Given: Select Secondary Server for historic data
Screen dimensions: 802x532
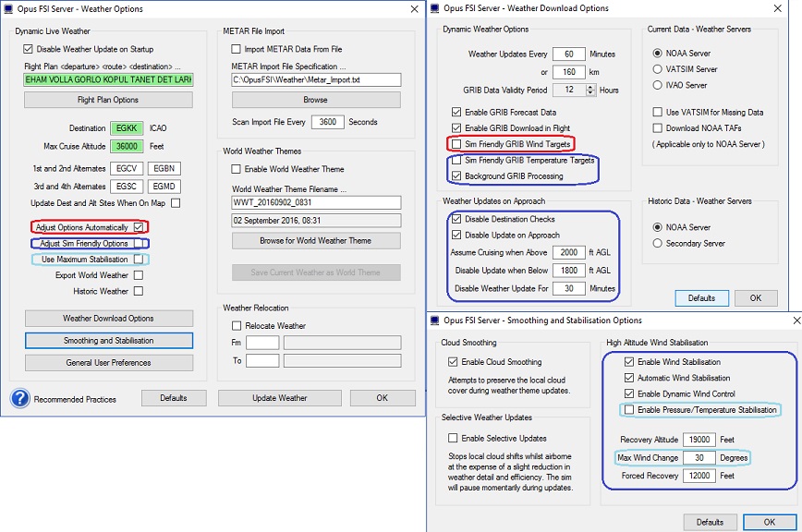Looking at the screenshot, I should coord(658,243).
